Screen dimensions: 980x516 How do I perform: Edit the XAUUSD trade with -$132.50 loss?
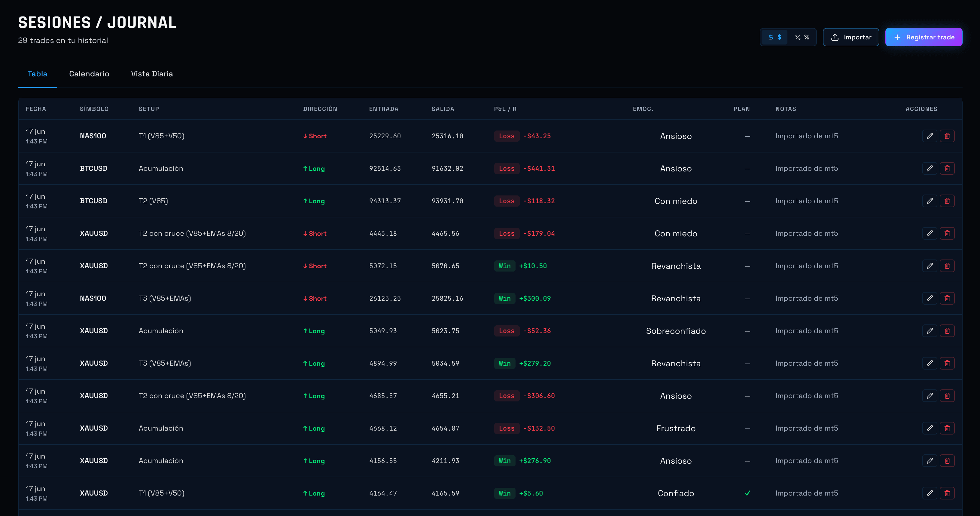930,428
